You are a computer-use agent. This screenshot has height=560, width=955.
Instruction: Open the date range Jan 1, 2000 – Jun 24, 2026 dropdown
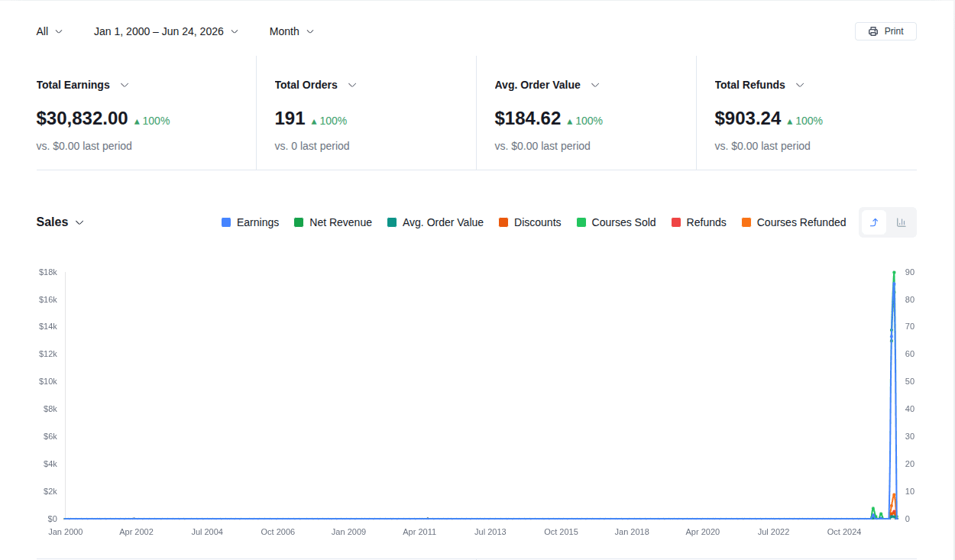pos(166,31)
